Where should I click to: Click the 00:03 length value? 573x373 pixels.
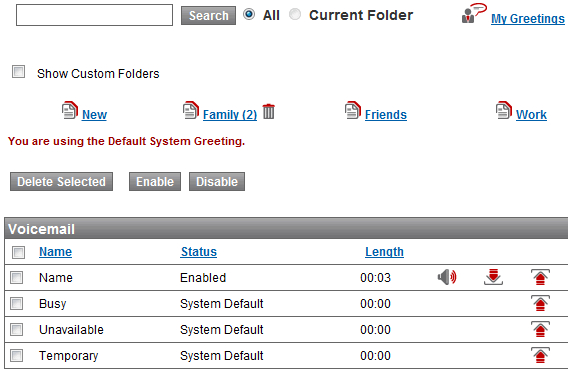[375, 278]
